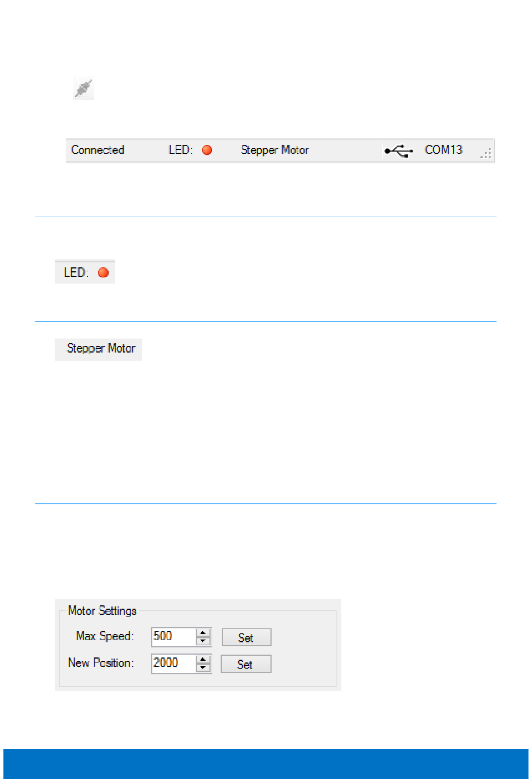The height and width of the screenshot is (783, 532).
Task: Click the standalone LED: label
Action: [76, 272]
